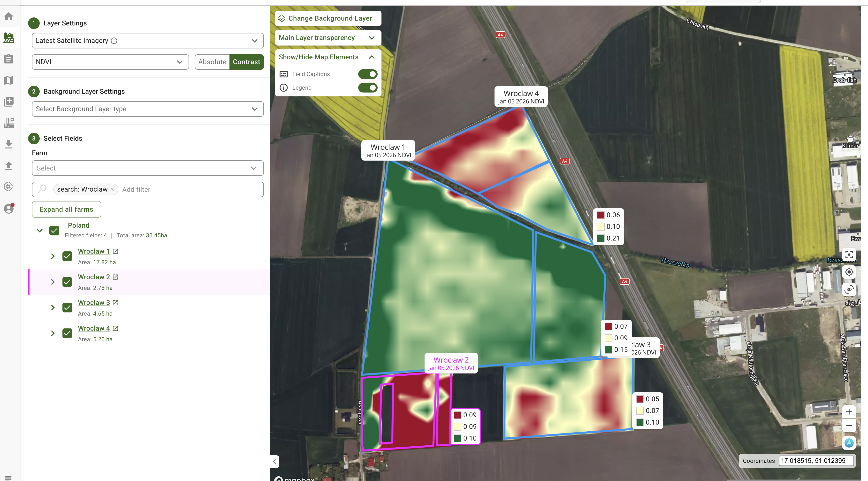Toggle the Legend switch
Screen dimensions: 868x481
[x=368, y=88]
